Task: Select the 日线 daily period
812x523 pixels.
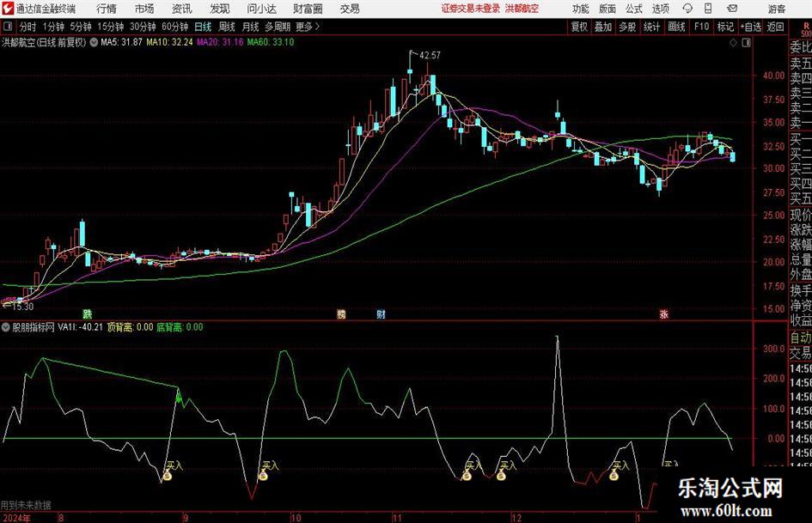Action: pos(203,27)
